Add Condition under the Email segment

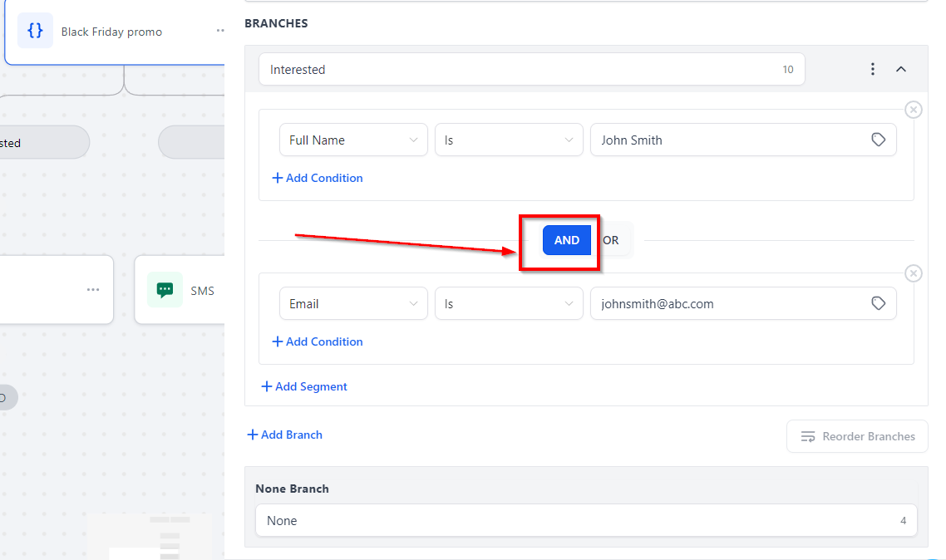coord(318,341)
